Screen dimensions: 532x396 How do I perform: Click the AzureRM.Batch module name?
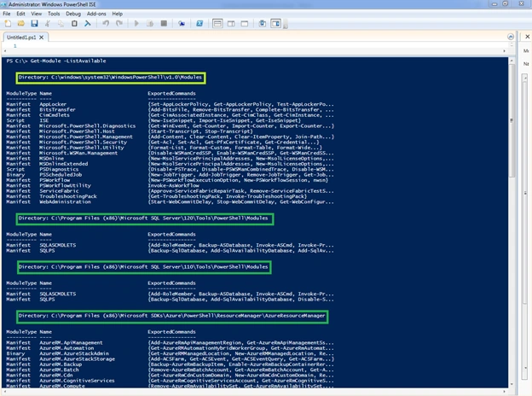59,370
